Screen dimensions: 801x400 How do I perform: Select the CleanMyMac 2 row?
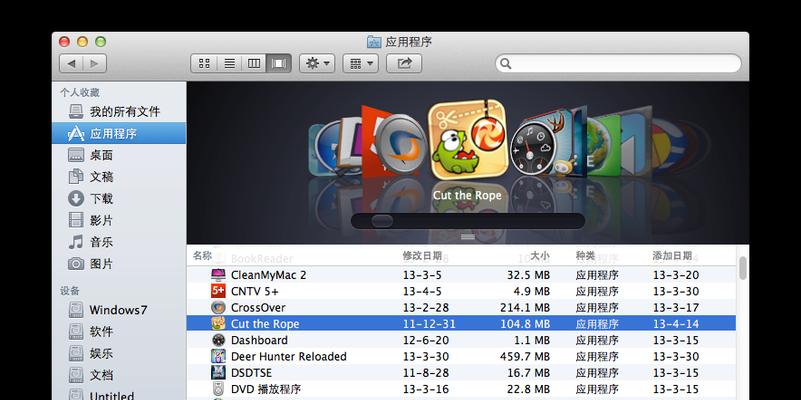[x=461, y=275]
